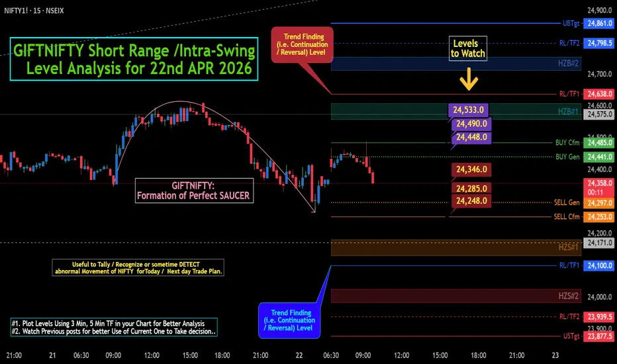This screenshot has width=617, height=364.
Task: Click the red 24,346.0 level callout
Action: [x=471, y=169]
